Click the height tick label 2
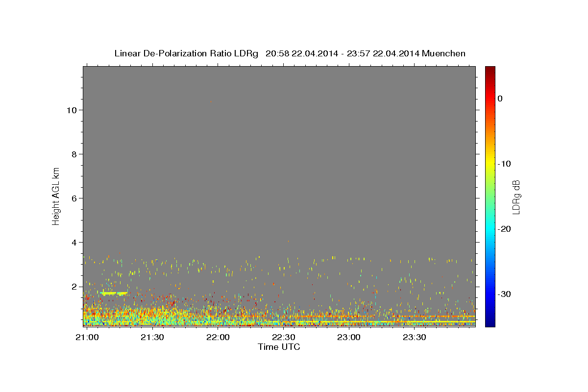Viewport: 588px width, 392px height. pos(74,287)
